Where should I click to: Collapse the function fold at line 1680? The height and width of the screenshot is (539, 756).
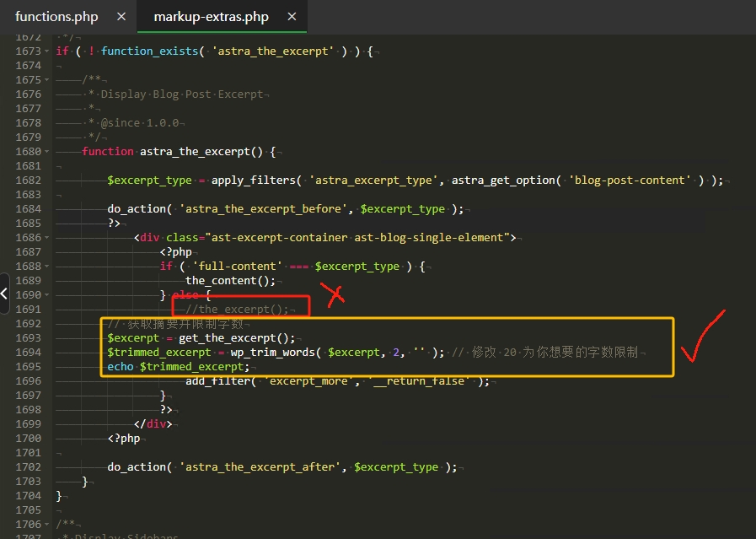46,152
